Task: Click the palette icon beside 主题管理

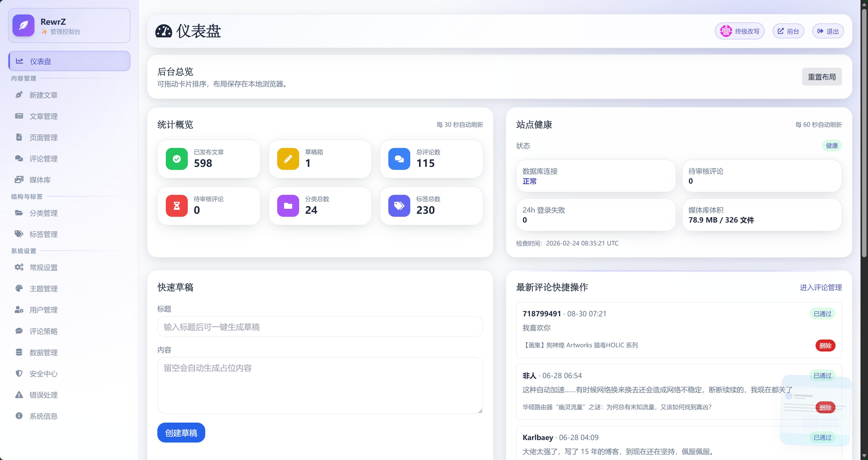Action: click(19, 288)
